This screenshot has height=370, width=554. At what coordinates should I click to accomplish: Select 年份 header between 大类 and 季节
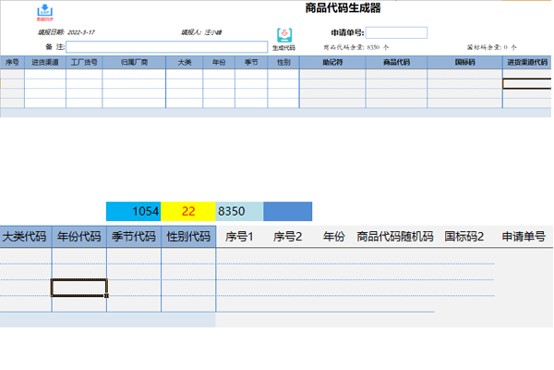[219, 62]
